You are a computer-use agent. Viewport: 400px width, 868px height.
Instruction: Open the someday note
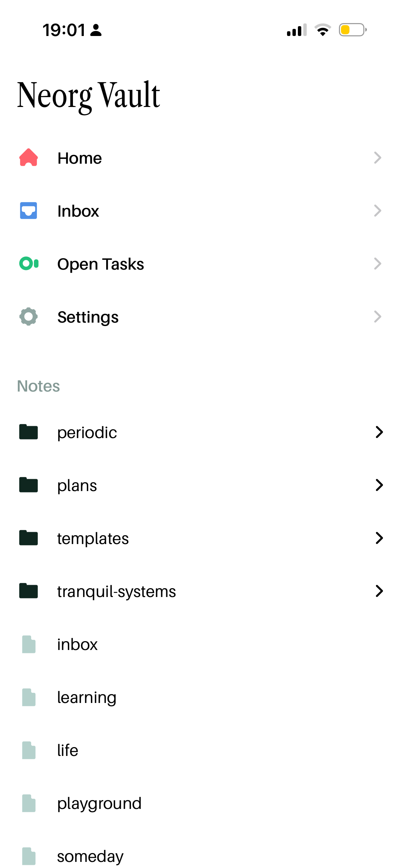tap(200, 856)
